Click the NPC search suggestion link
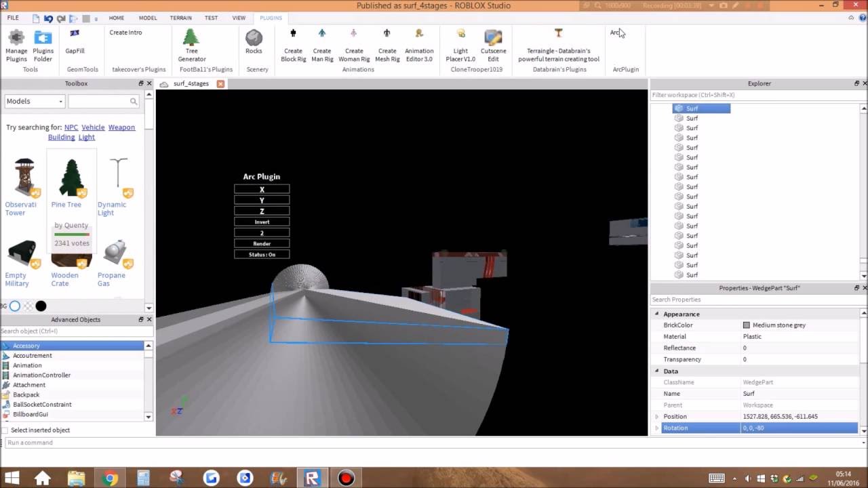The width and height of the screenshot is (868, 488). (71, 127)
